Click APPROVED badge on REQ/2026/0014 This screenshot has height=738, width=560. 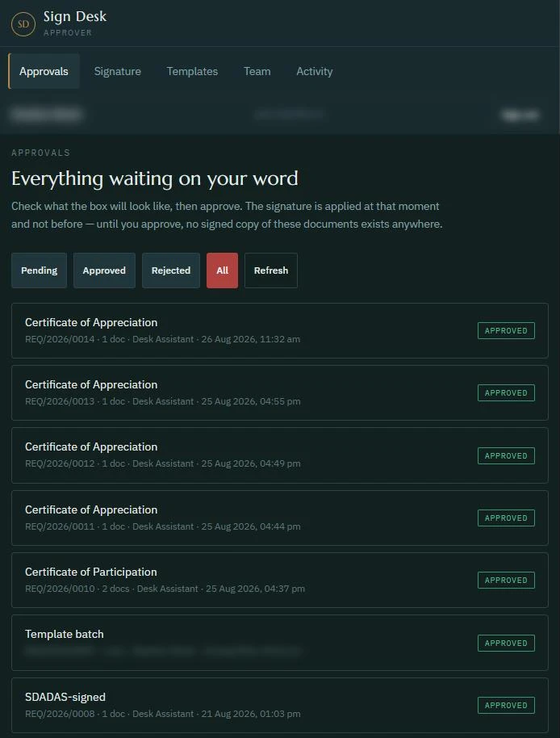[507, 331]
